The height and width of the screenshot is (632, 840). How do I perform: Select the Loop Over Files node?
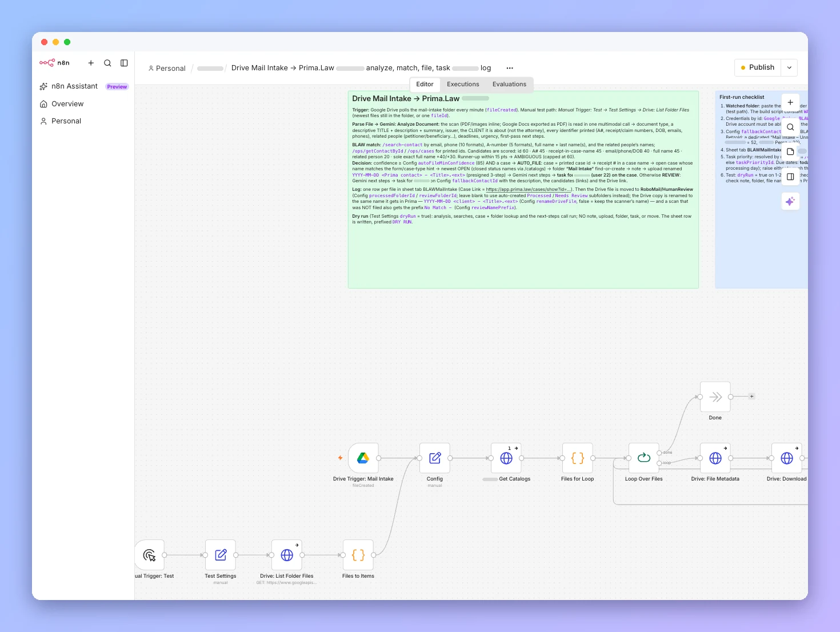(644, 458)
